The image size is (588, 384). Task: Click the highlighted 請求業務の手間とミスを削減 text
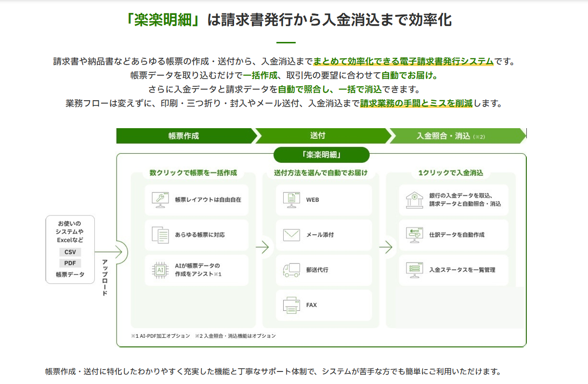(x=417, y=104)
